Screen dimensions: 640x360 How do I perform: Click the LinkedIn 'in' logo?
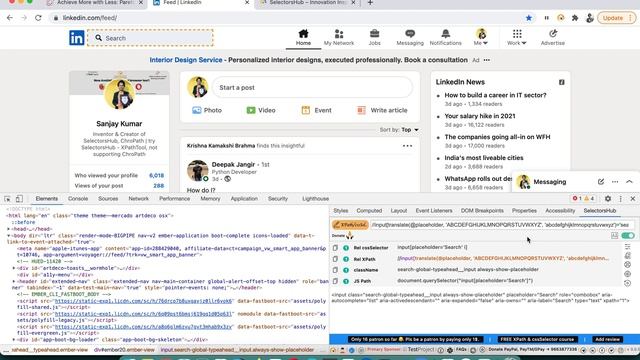76,38
